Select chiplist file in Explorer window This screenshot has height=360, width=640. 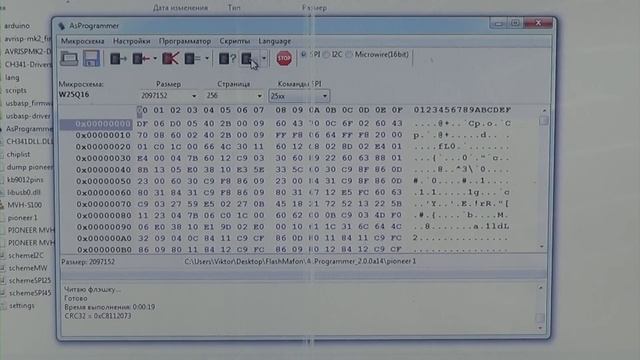(x=18, y=155)
